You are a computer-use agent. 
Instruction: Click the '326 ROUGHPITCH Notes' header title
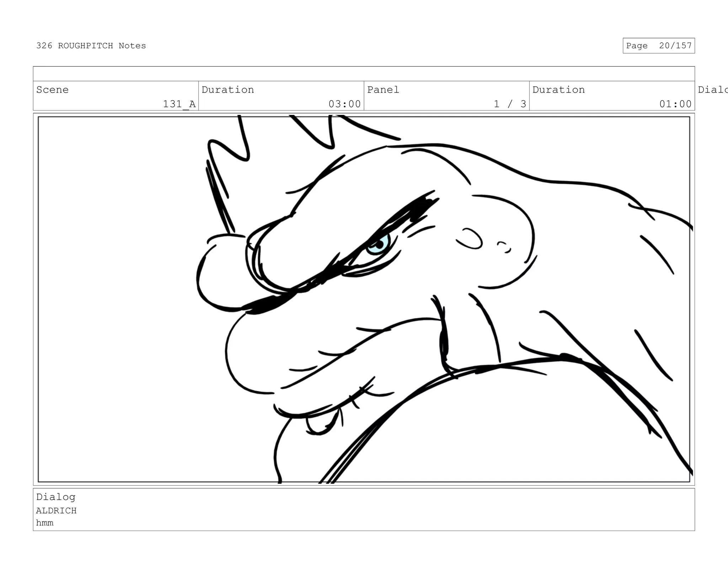91,46
